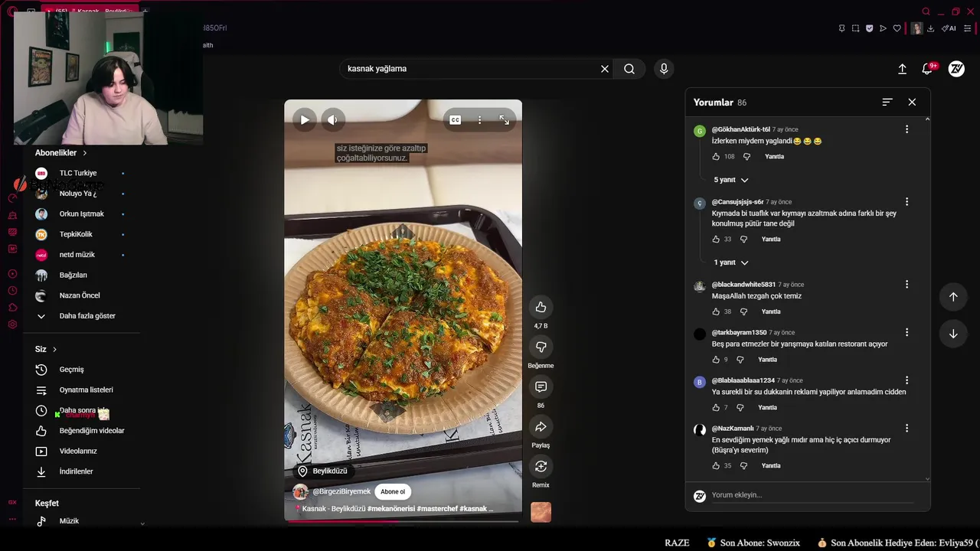The height and width of the screenshot is (551, 980).
Task: Open the @BirgeziBiryemek channel link
Action: click(x=341, y=491)
